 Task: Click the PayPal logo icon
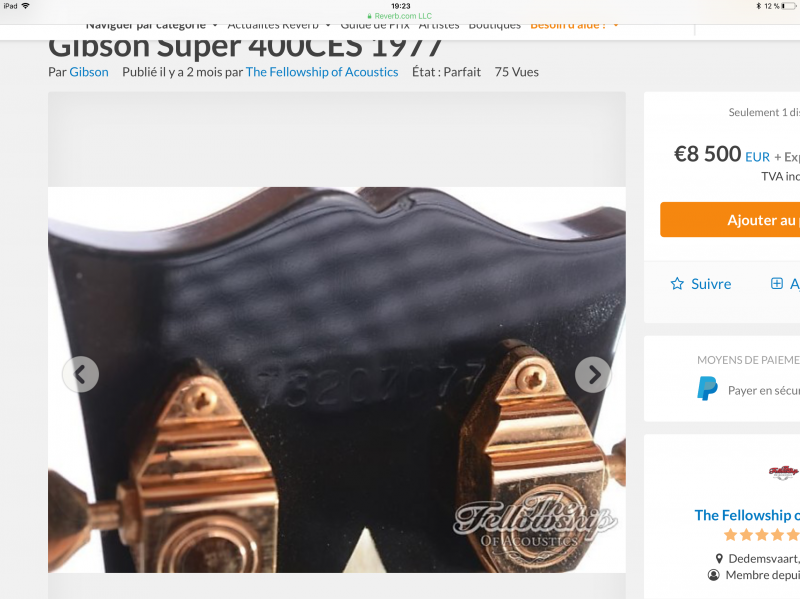707,388
